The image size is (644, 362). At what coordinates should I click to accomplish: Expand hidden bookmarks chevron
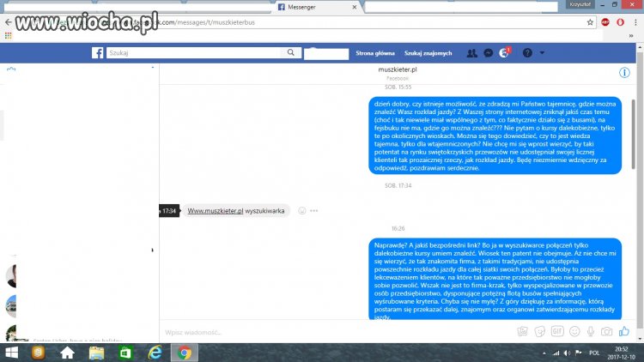[631, 36]
